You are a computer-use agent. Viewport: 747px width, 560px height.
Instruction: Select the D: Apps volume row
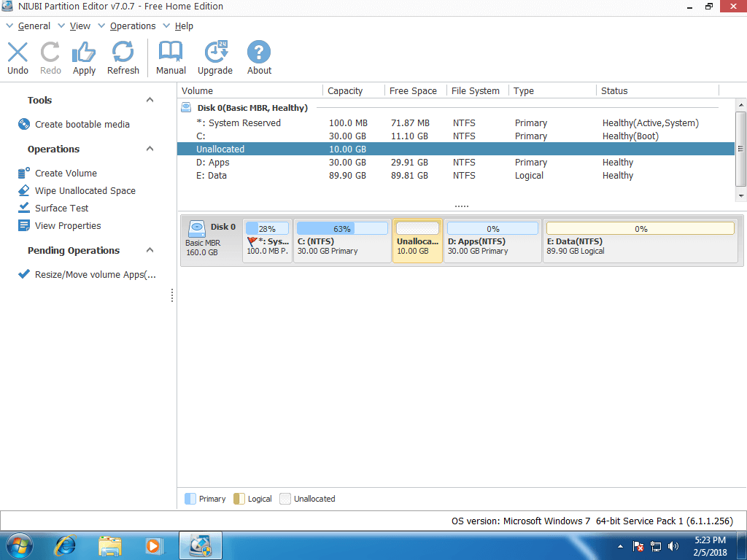[456, 163]
